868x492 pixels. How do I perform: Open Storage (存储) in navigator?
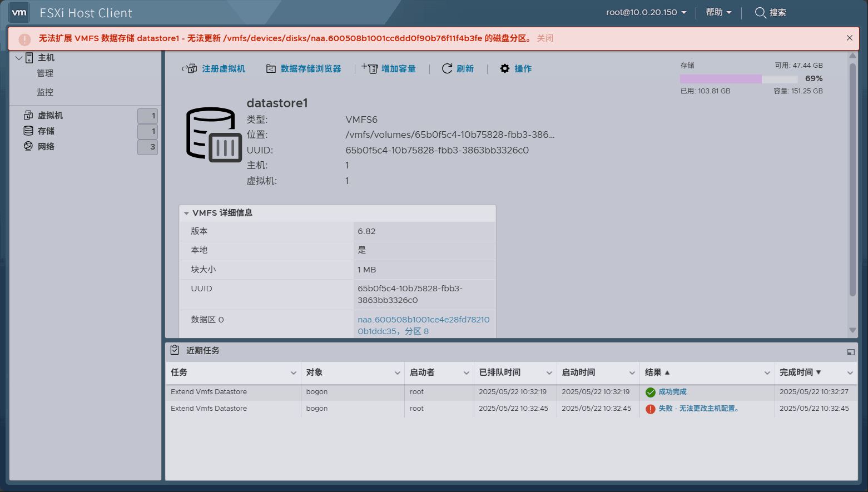pos(46,131)
